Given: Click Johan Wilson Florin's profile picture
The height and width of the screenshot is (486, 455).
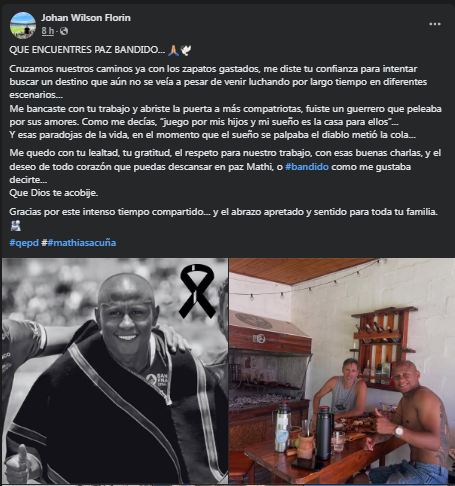Looking at the screenshot, I should pyautogui.click(x=23, y=25).
